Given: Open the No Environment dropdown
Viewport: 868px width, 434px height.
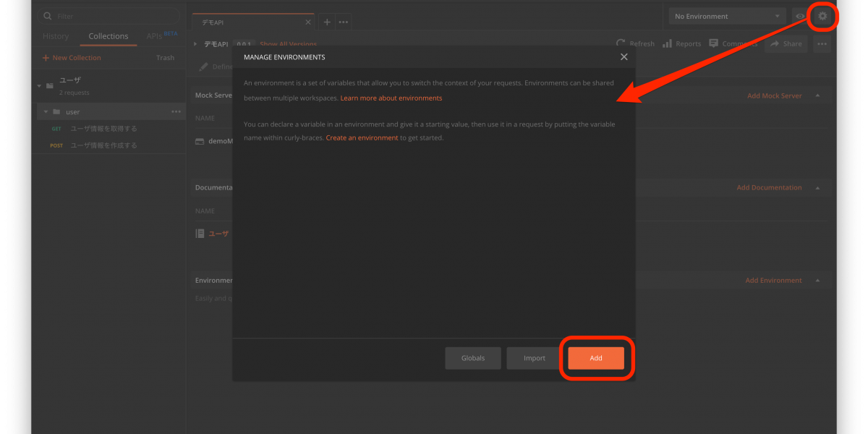Looking at the screenshot, I should 726,16.
